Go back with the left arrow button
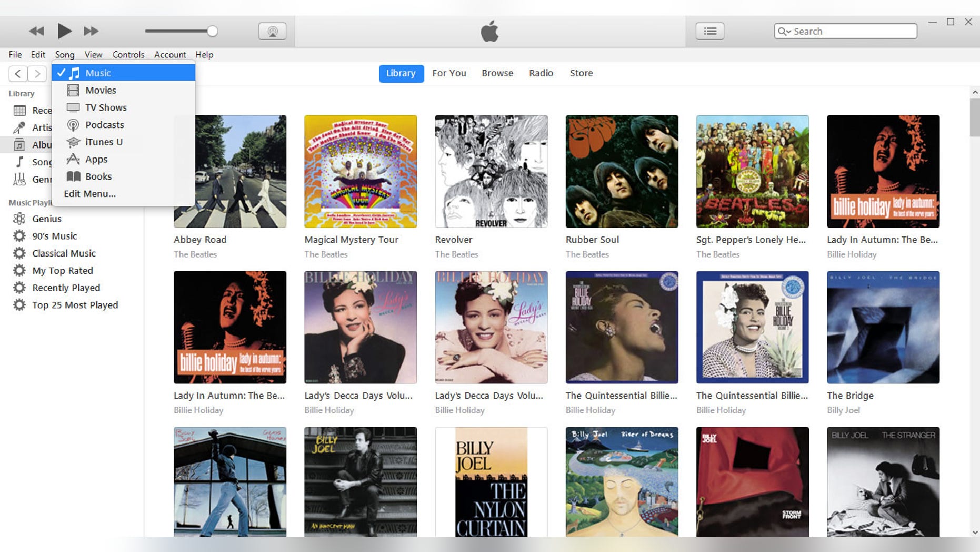980x552 pixels. pyautogui.click(x=18, y=74)
